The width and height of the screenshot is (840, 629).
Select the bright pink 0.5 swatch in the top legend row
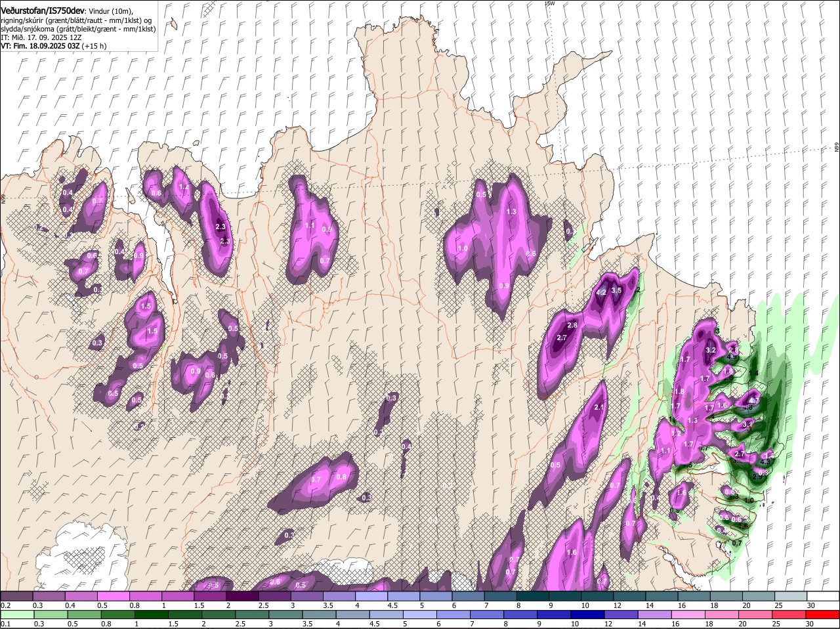(x=114, y=596)
